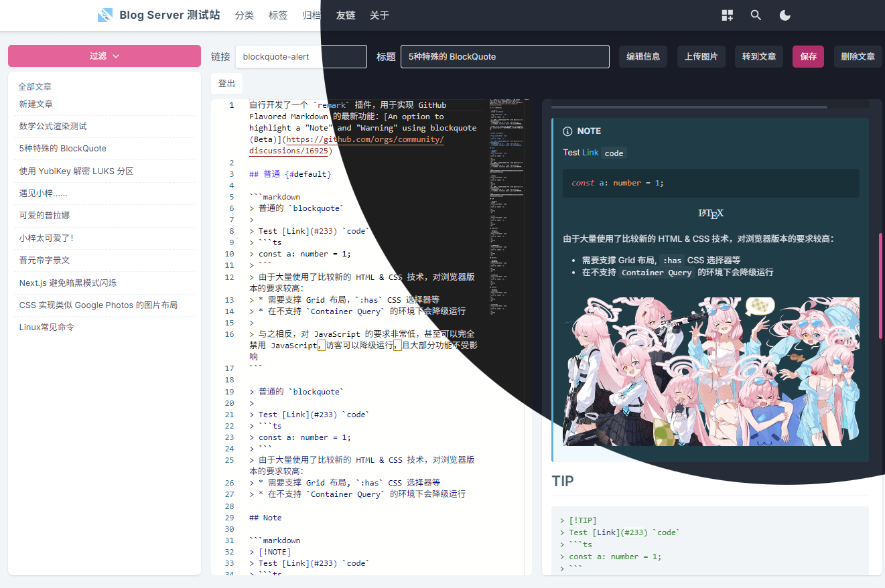The height and width of the screenshot is (588, 885).
Task: Click the Blog Server logo icon
Action: point(105,15)
